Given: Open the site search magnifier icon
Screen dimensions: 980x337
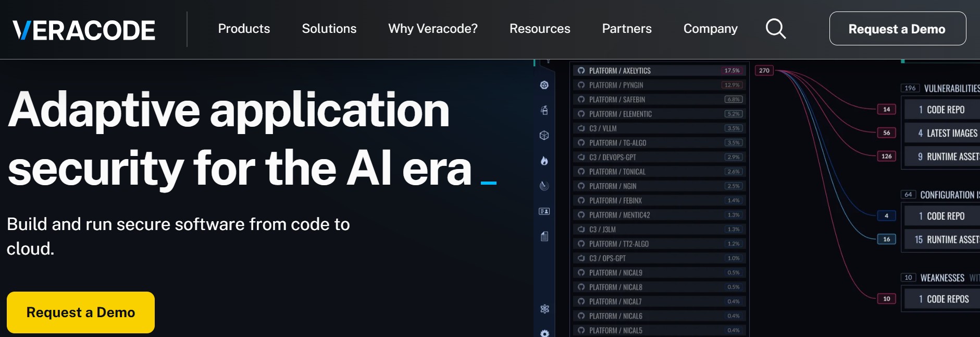Looking at the screenshot, I should (775, 29).
